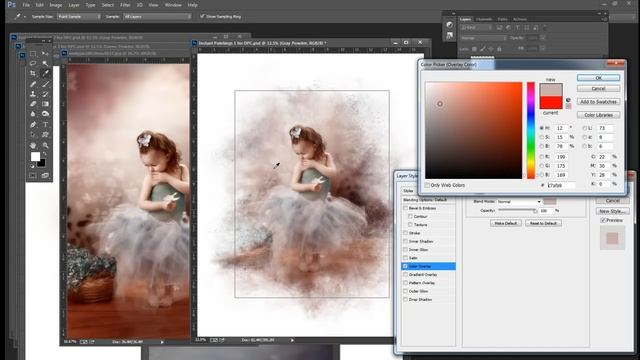Enable the Stroke style checkbox
The height and width of the screenshot is (360, 640).
pyautogui.click(x=405, y=233)
